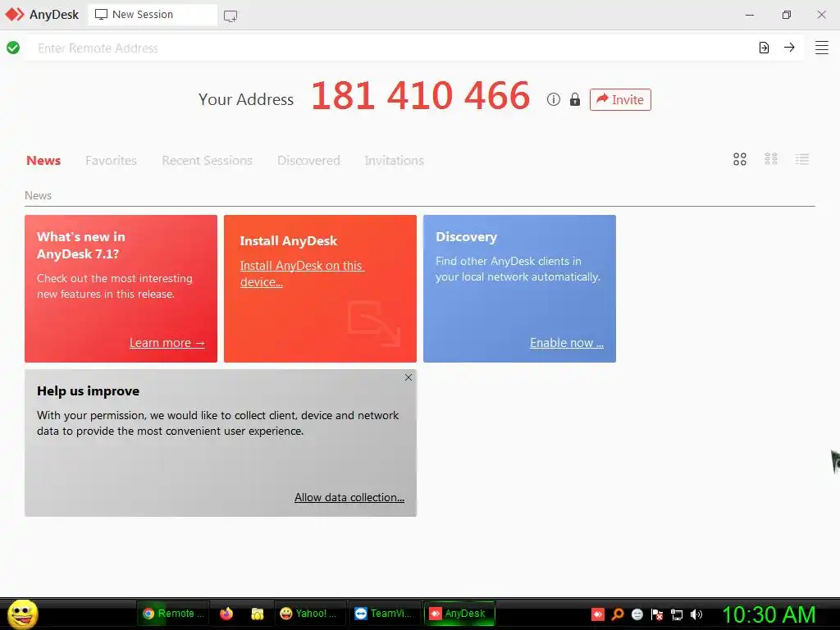The width and height of the screenshot is (840, 630).
Task: Switch to the News tab
Action: click(43, 160)
